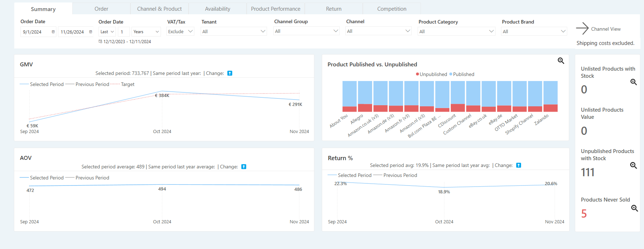
Task: Click the Channel View link
Action: 606,29
